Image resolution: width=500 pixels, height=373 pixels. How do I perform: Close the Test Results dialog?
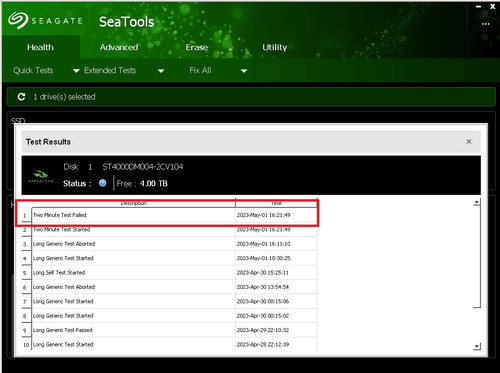(x=469, y=142)
